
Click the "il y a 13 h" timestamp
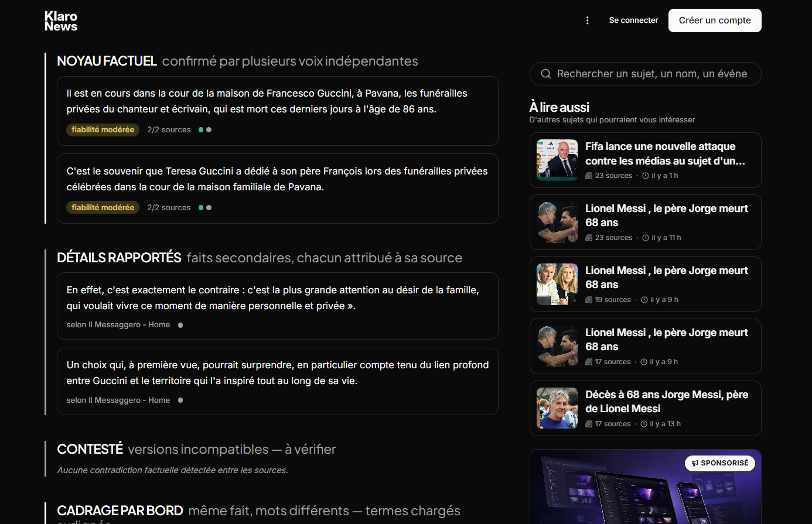(665, 424)
